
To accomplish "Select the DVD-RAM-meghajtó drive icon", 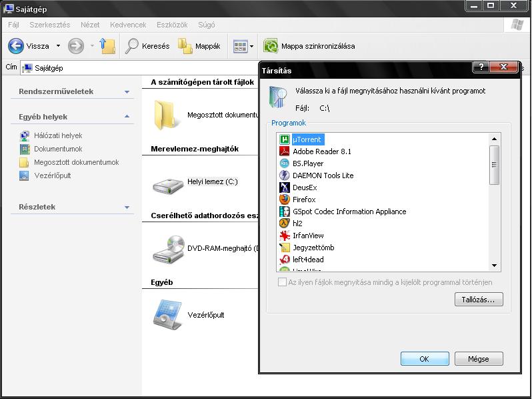I will (x=169, y=250).
